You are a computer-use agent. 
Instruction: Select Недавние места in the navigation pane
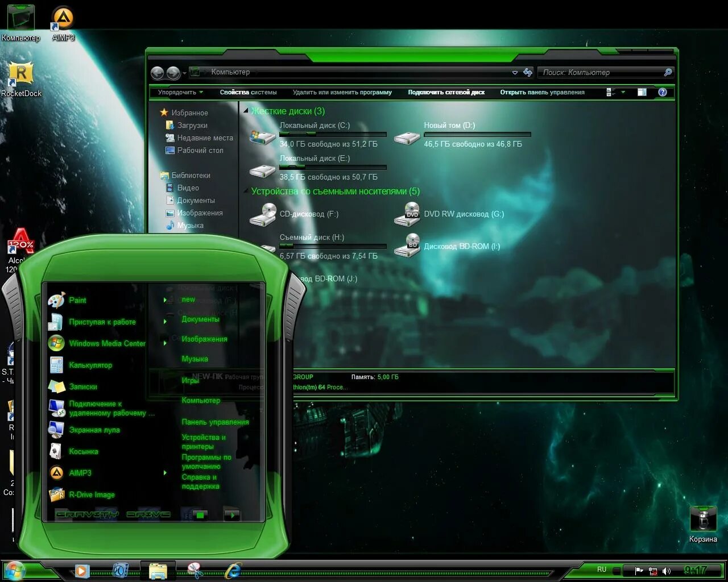point(199,138)
